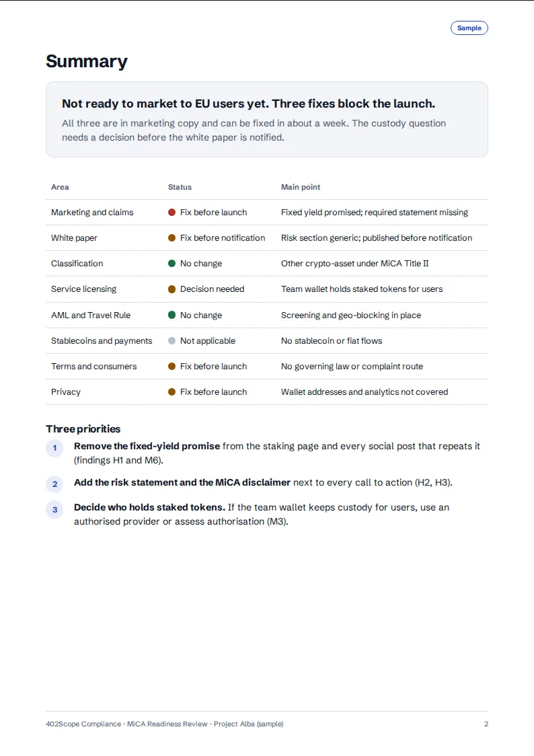The height and width of the screenshot is (756, 534).
Task: Click the grey Not applicable status dot
Action: pos(171,340)
